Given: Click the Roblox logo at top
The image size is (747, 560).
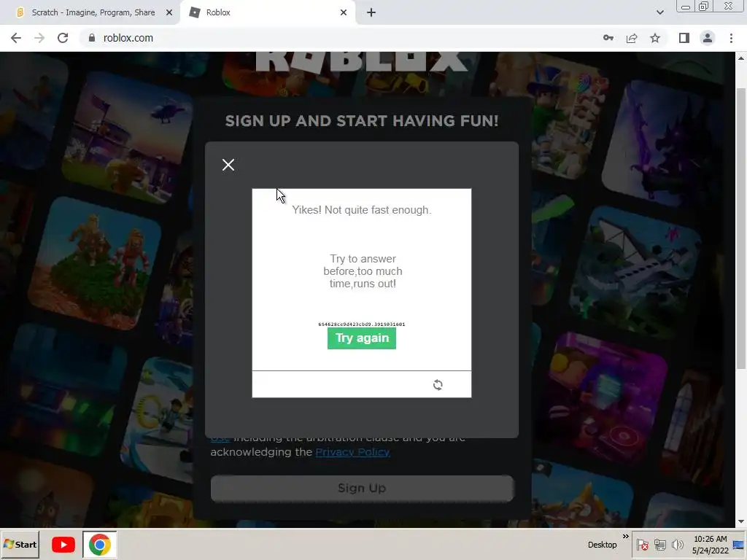Looking at the screenshot, I should [362, 62].
